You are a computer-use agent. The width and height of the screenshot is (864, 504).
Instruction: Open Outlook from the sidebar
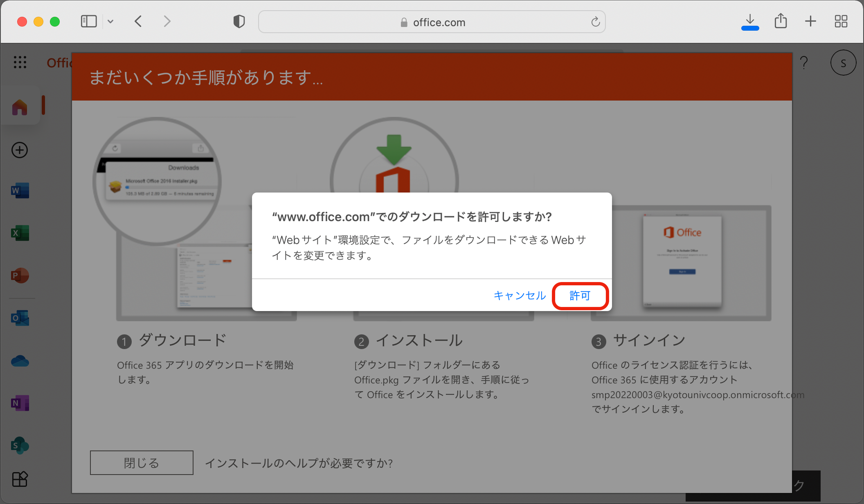coord(20,318)
